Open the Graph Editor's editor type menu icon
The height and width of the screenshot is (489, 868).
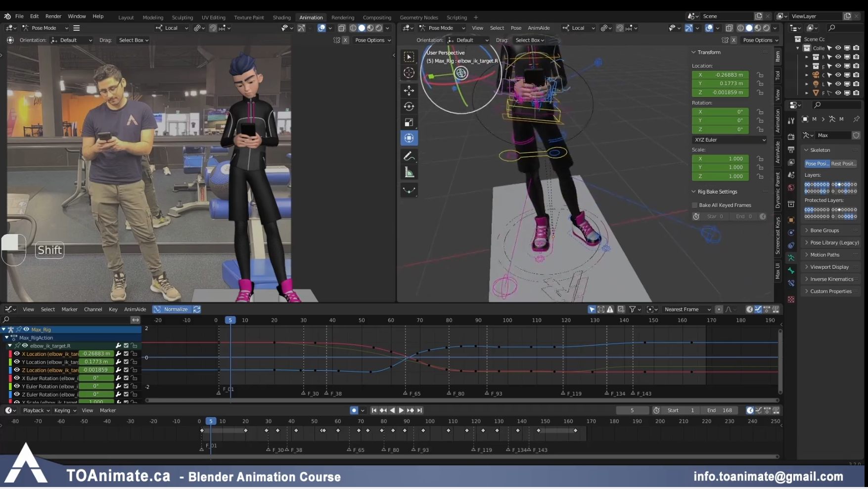click(x=10, y=309)
